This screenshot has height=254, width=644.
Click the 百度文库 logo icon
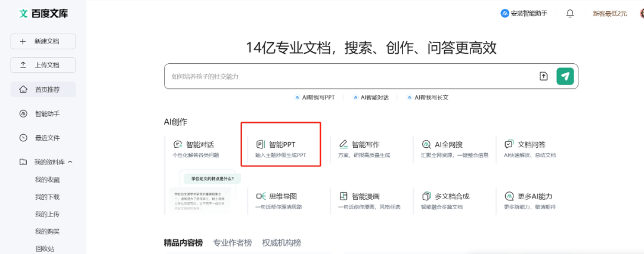click(x=23, y=14)
